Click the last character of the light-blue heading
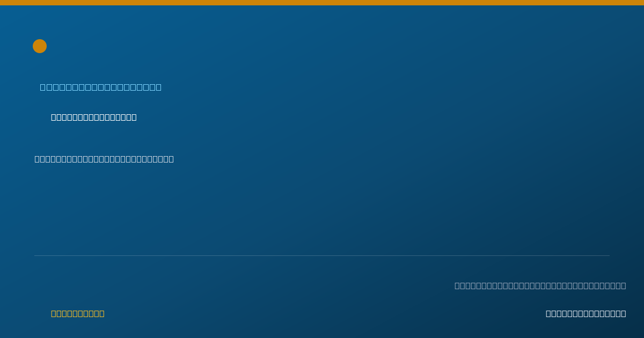Screen dimensions: 644x338 click(x=158, y=87)
